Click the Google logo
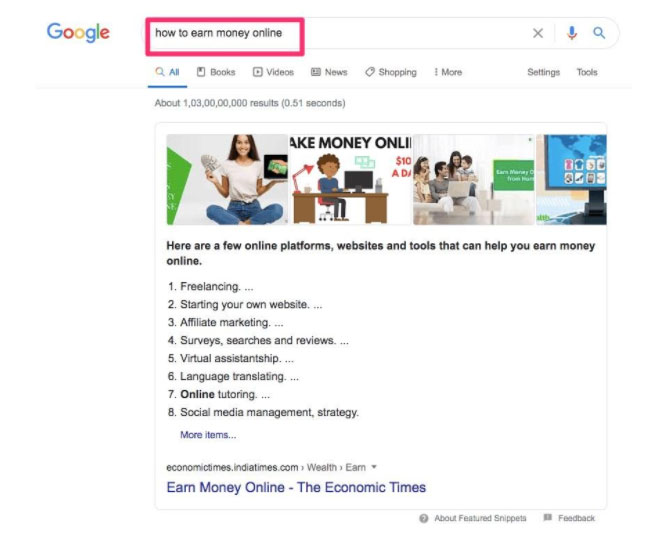The width and height of the screenshot is (665, 553). (x=78, y=32)
